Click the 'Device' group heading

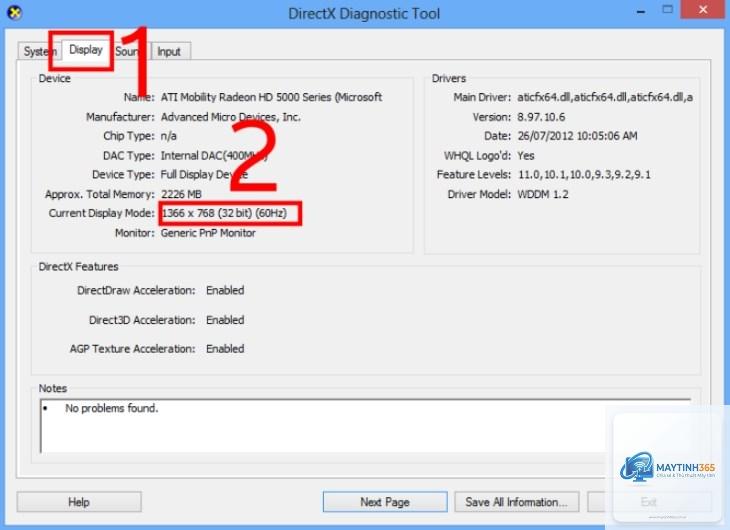(x=54, y=78)
